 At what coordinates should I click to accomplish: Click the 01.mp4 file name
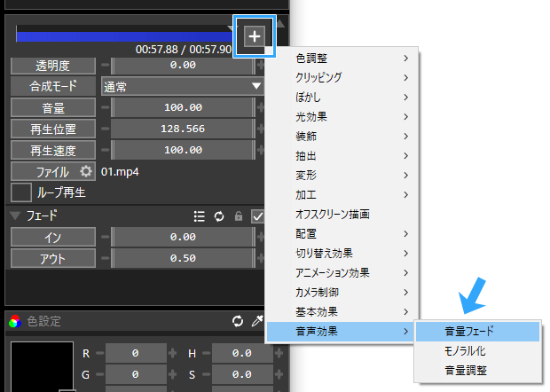(x=120, y=172)
